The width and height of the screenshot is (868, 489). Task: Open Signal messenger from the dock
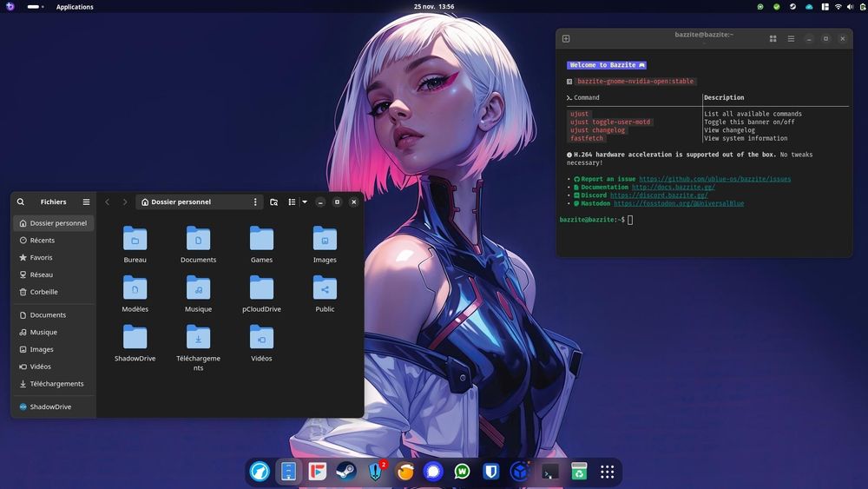(433, 472)
